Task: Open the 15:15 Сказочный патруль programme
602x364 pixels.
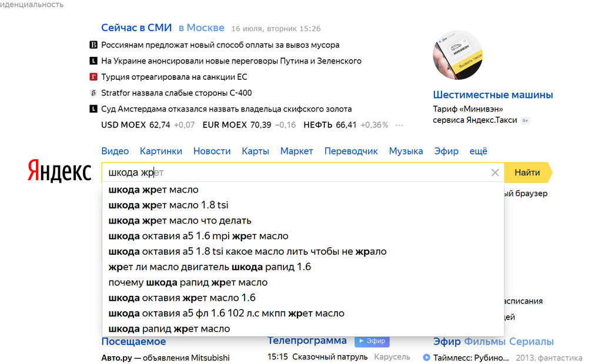Action: tap(317, 357)
